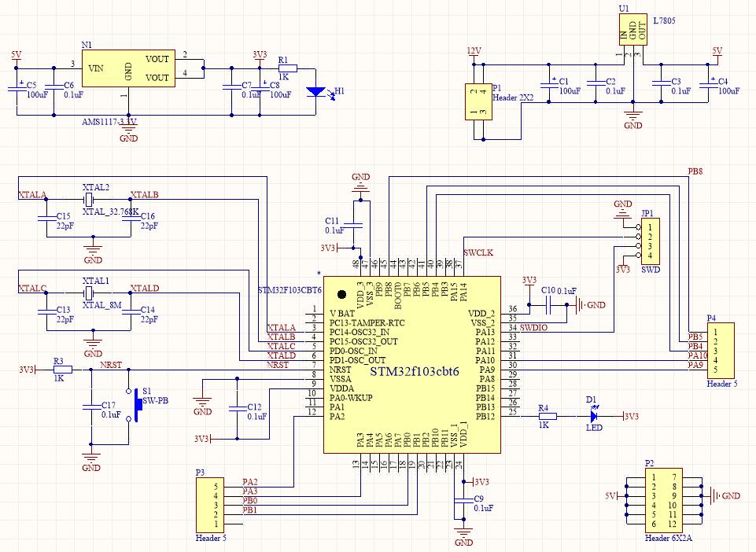
Task: Select the 'Header 2X2' label
Action: click(513, 98)
